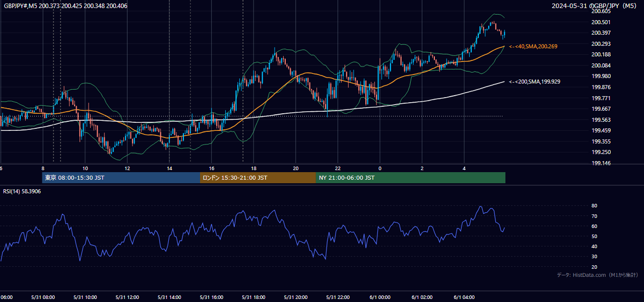This screenshot has width=644, height=302.
Task: Click hour label 0 on chart time axis
Action: coord(380,168)
